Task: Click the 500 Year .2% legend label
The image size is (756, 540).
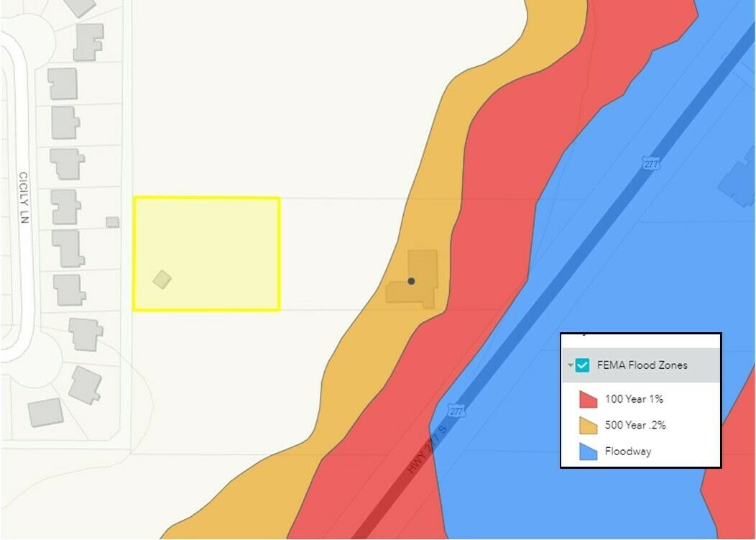Action: tap(635, 425)
